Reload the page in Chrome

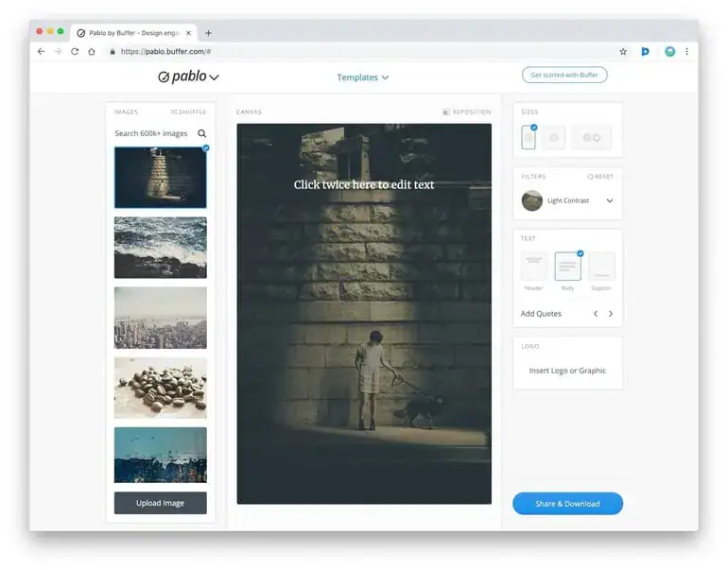(x=75, y=52)
